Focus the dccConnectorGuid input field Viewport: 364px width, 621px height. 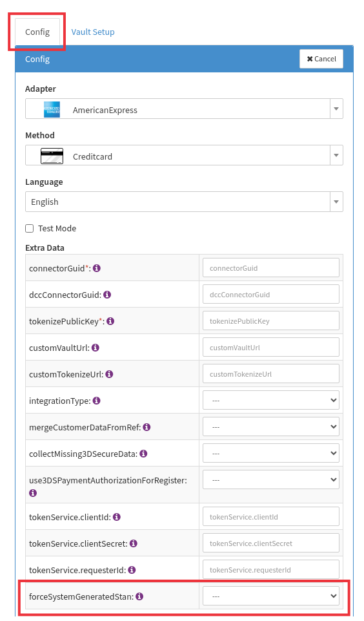coord(271,295)
